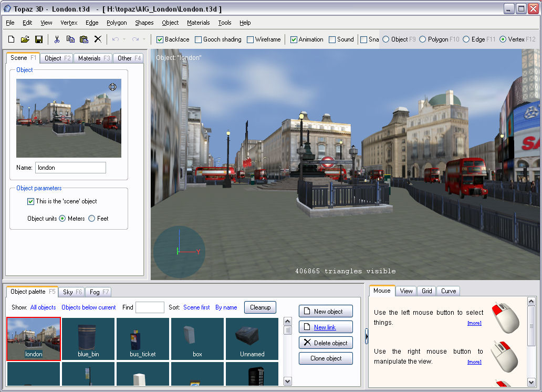Screen dimensions: 542x392
Task: Select the blue_bin object thumbnail
Action: point(88,339)
